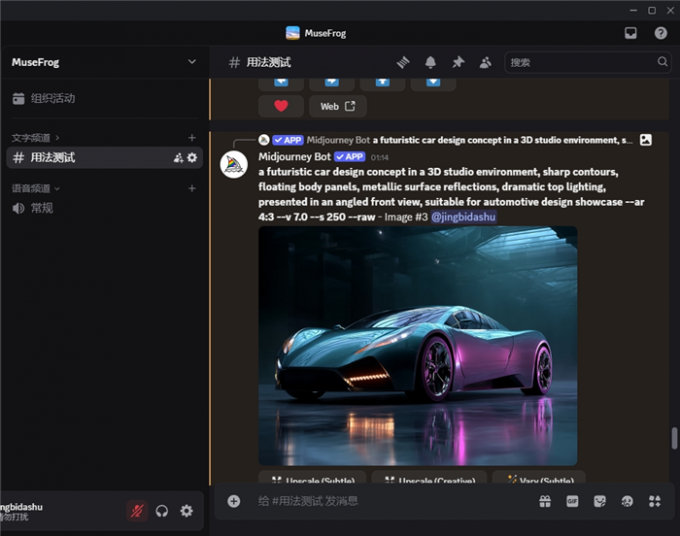
Task: Select the 用法测试 text channel
Action: 105,157
